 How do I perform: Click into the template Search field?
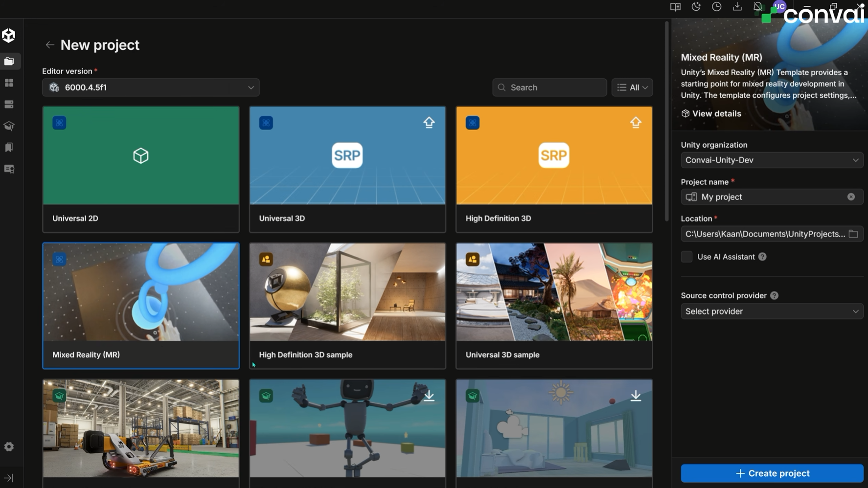tap(549, 88)
